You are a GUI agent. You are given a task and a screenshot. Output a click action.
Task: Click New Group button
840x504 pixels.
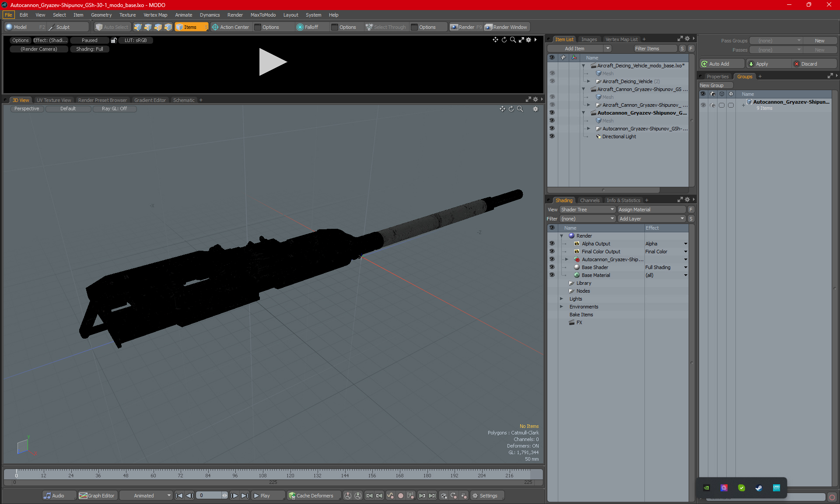tap(715, 85)
